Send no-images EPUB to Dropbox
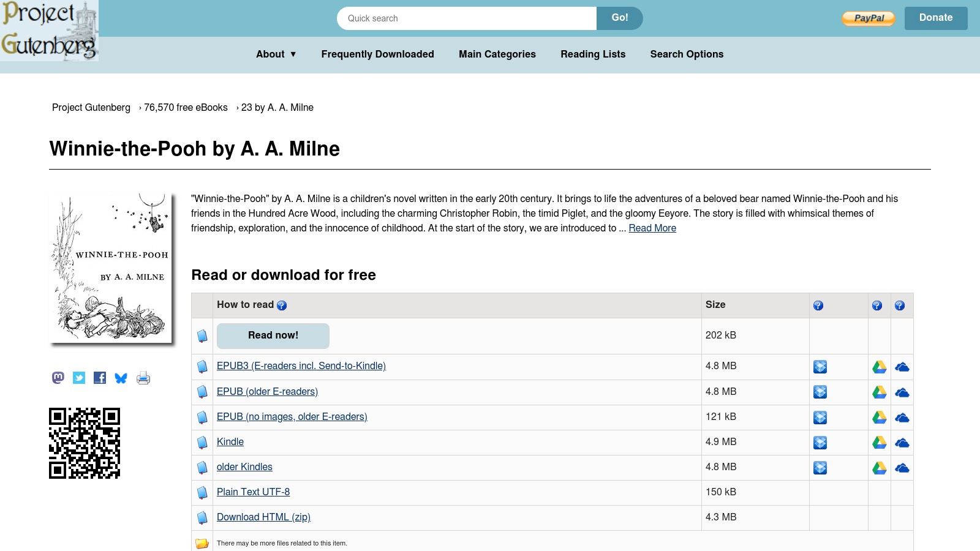The image size is (980, 551). click(x=820, y=418)
